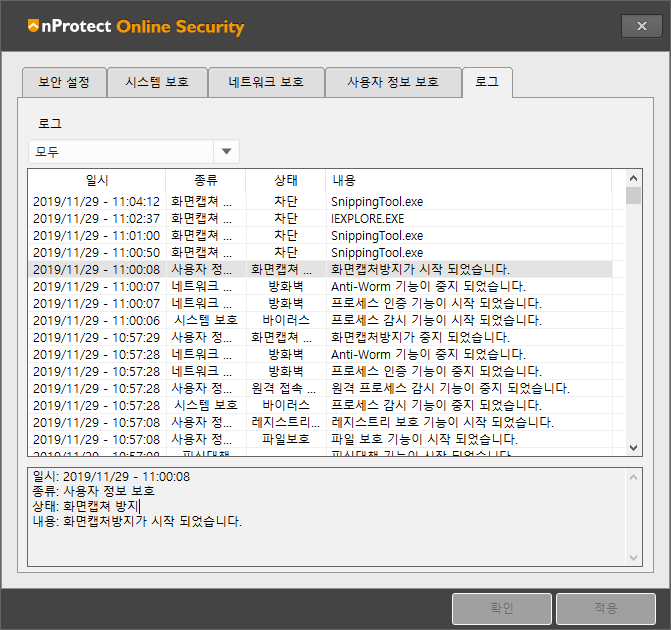This screenshot has width=671, height=630.
Task: Sort log by 종류 column header
Action: (x=205, y=180)
